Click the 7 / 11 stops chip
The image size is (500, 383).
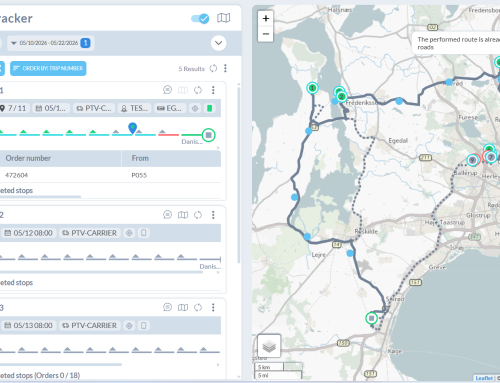pos(13,108)
